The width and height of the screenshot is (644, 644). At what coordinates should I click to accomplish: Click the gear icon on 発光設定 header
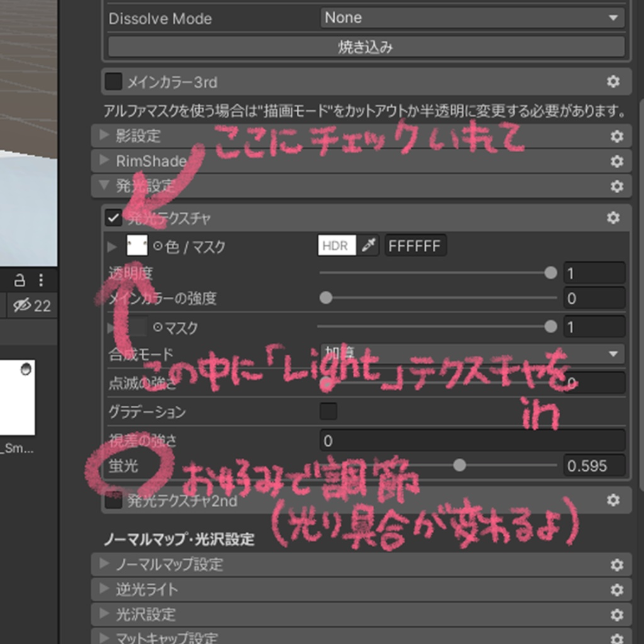tap(616, 186)
